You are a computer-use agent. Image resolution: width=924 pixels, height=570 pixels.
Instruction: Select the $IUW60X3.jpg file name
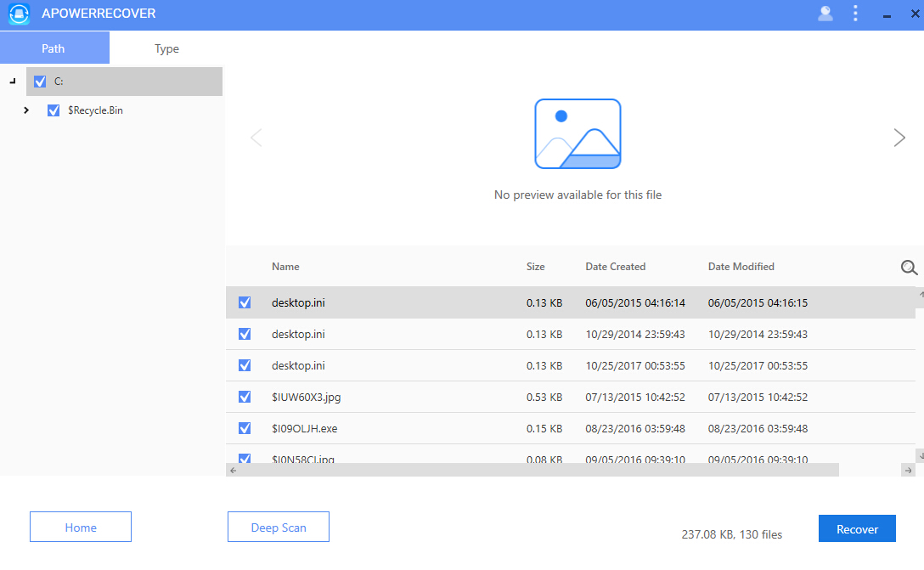point(307,398)
